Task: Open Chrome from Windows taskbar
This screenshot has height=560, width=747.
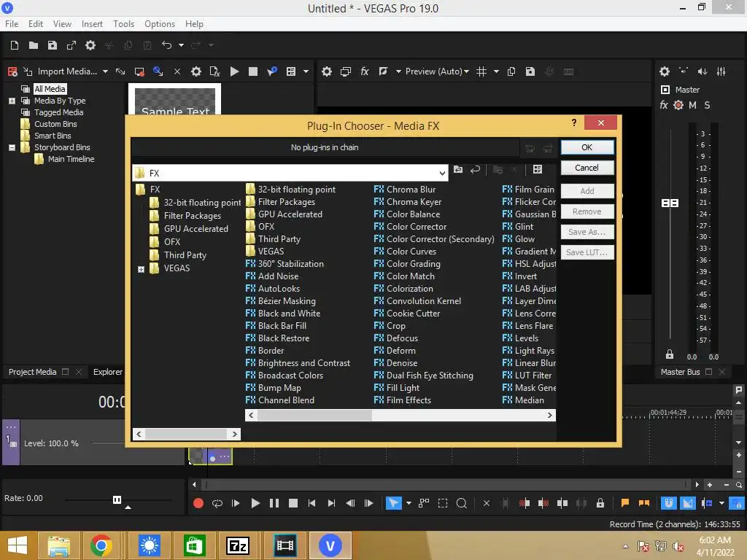Action: point(101,545)
